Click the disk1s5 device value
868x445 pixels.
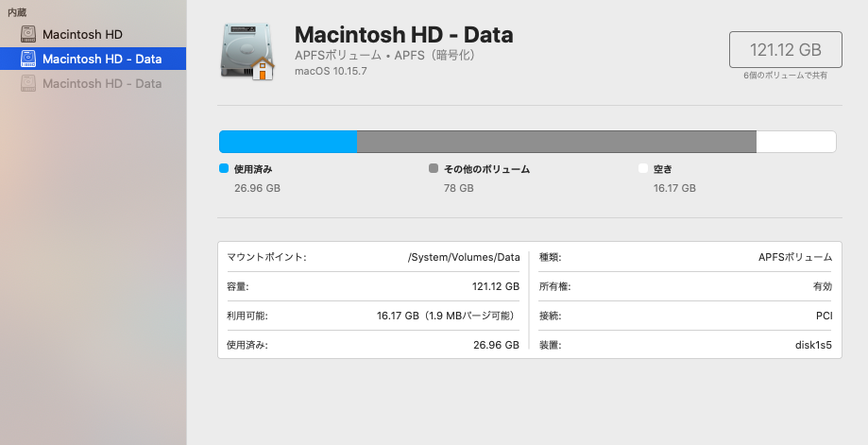coord(813,345)
